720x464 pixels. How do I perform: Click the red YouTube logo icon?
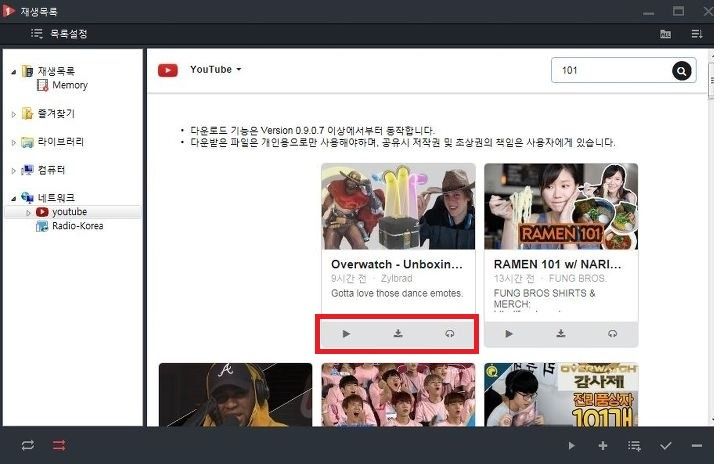168,70
